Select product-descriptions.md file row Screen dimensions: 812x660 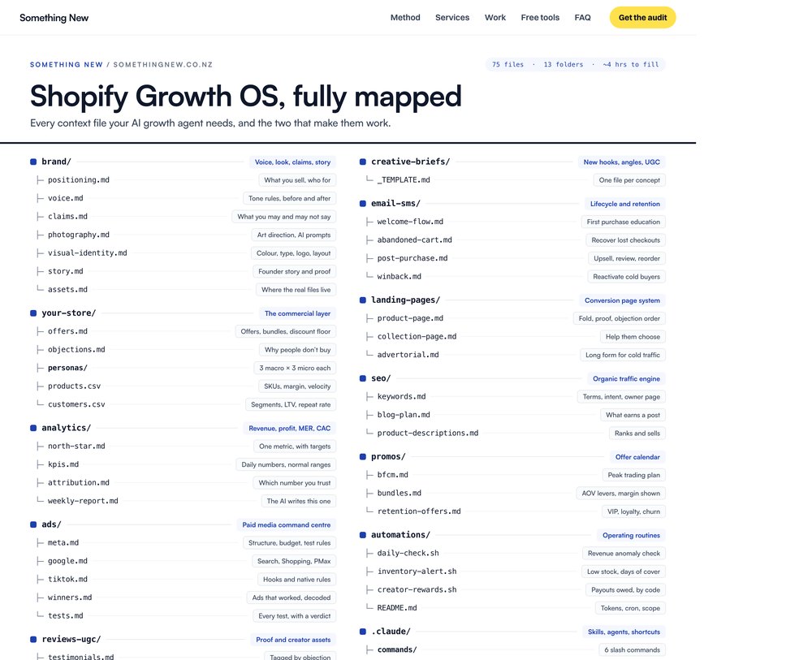coord(512,434)
